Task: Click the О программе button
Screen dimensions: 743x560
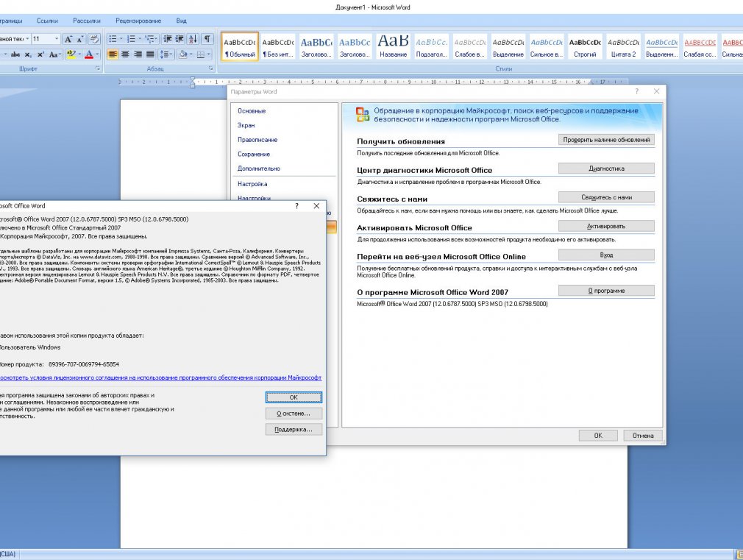Action: (606, 291)
